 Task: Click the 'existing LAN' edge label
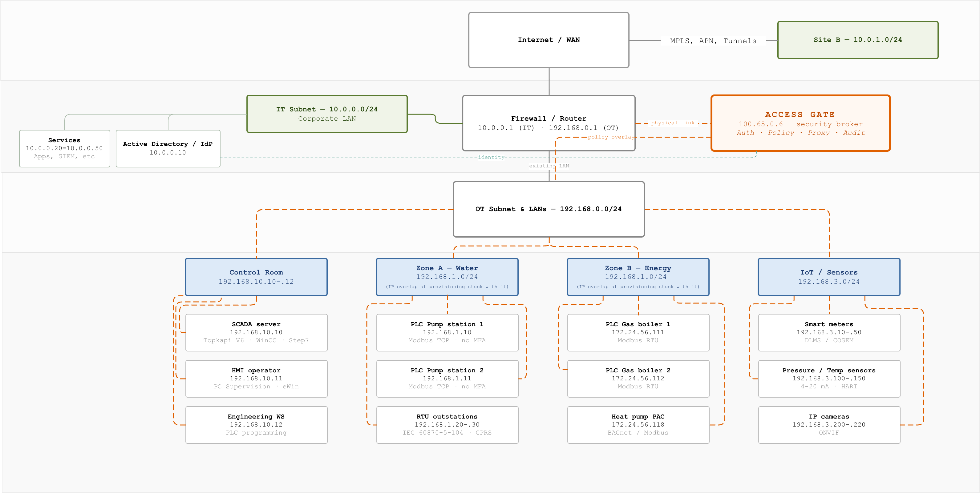549,166
